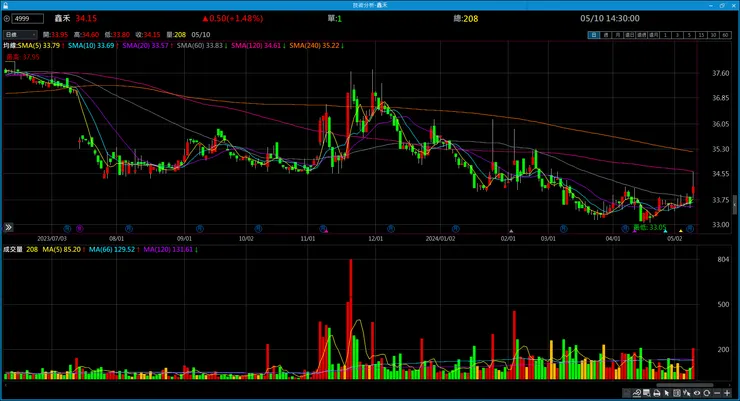Expand the panel with double-chevron icon
The height and width of the screenshot is (401, 740).
[8, 227]
